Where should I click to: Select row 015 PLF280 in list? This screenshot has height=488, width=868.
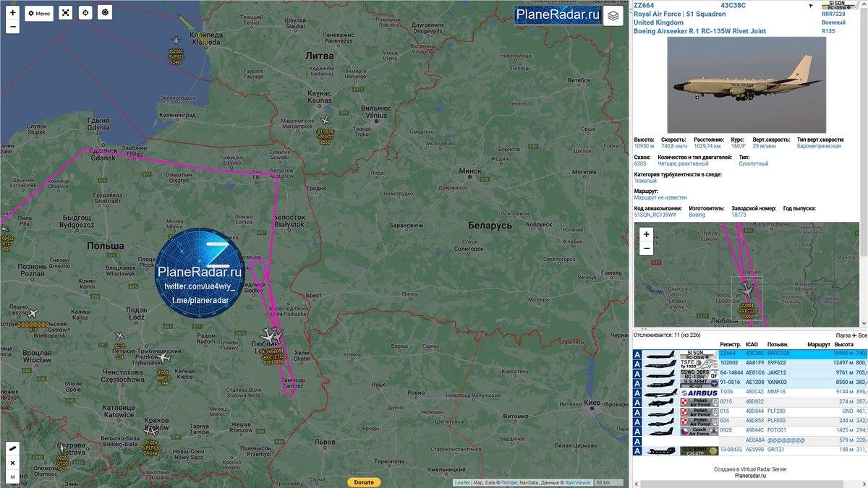pos(750,411)
